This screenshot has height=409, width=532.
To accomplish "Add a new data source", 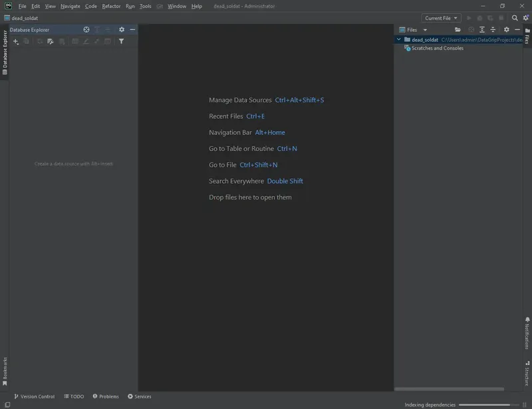I will pyautogui.click(x=15, y=41).
